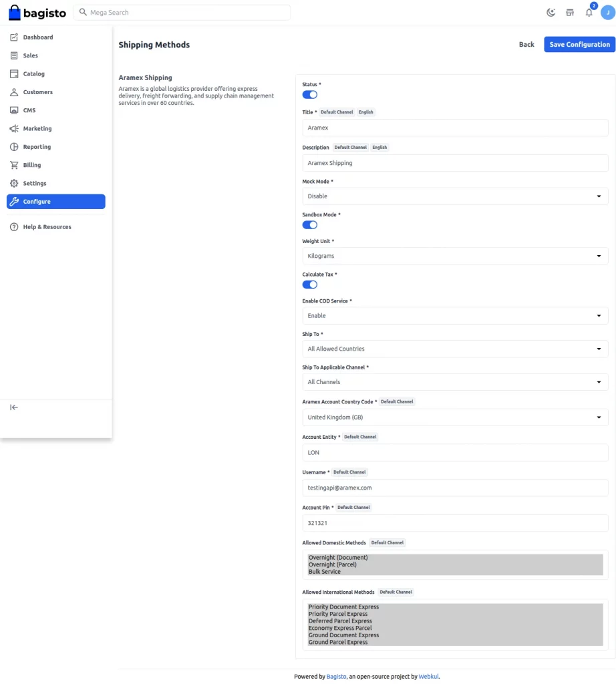Open the Mock Mode dropdown
This screenshot has height=684, width=616.
click(455, 196)
